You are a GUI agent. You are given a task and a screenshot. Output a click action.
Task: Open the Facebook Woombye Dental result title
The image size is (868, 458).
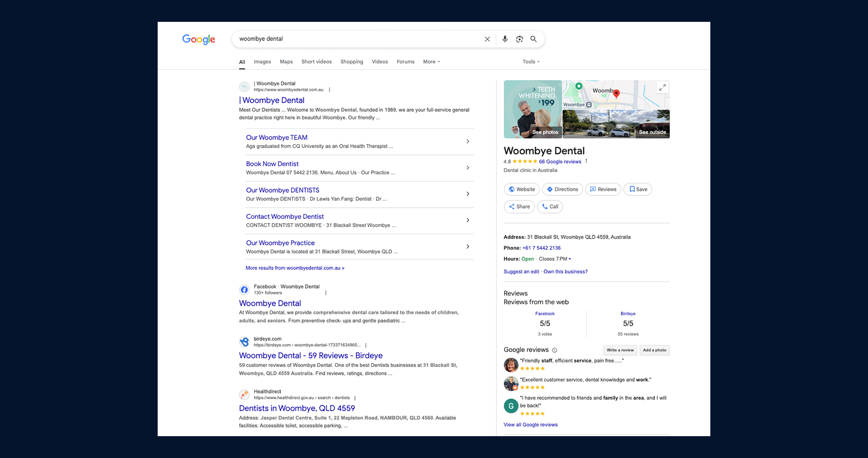[270, 303]
